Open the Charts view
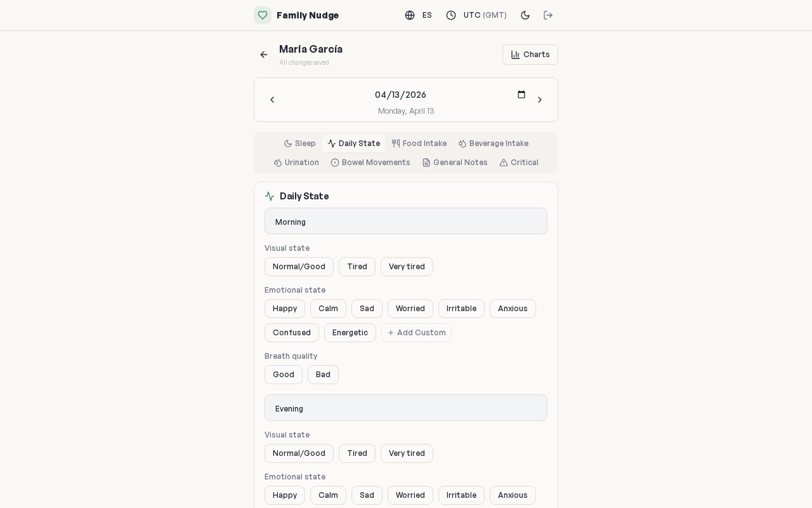 (x=530, y=55)
